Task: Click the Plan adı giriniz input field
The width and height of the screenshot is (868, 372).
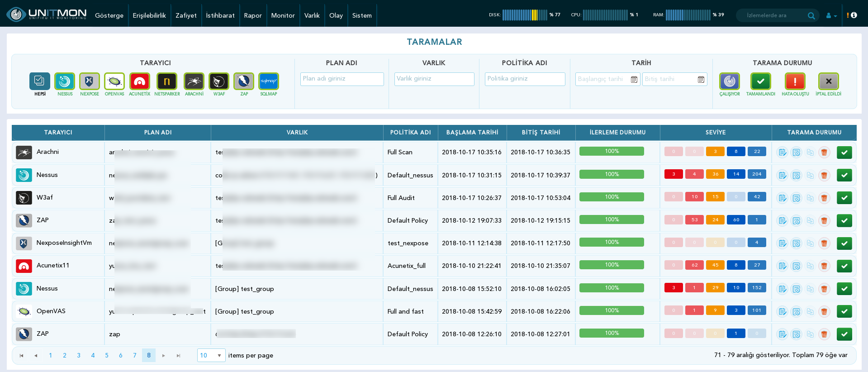Action: [342, 79]
